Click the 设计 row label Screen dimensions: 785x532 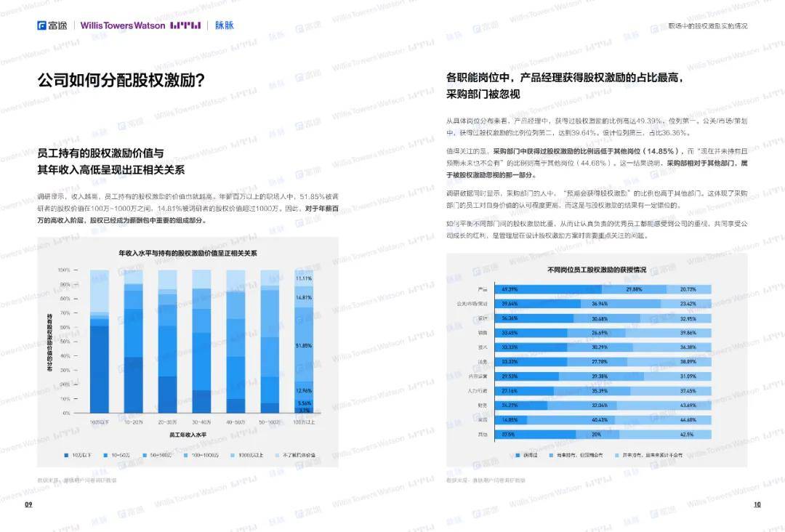[483, 318]
